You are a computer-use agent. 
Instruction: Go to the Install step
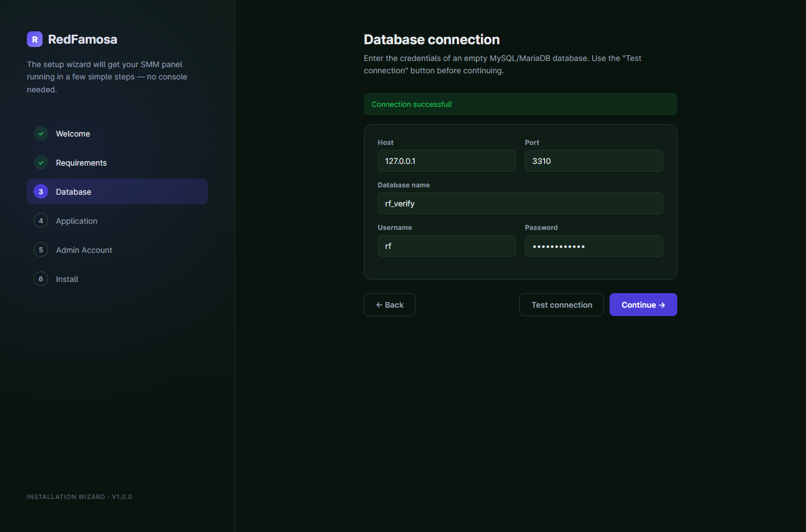pyautogui.click(x=117, y=279)
